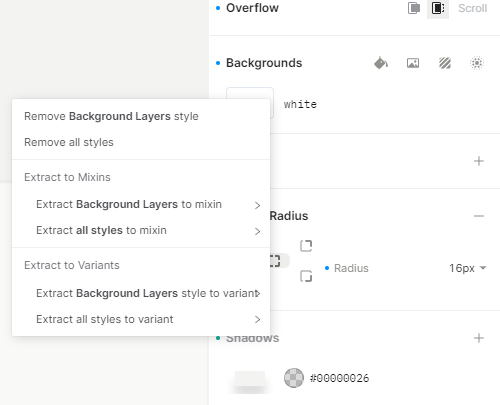Viewport: 500px width, 405px height.
Task: Select the top-right corner radius icon
Action: (x=306, y=246)
